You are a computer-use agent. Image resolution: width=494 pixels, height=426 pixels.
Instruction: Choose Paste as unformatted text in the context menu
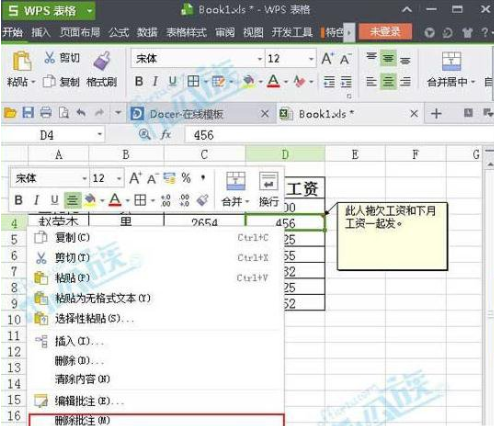[x=156, y=298]
